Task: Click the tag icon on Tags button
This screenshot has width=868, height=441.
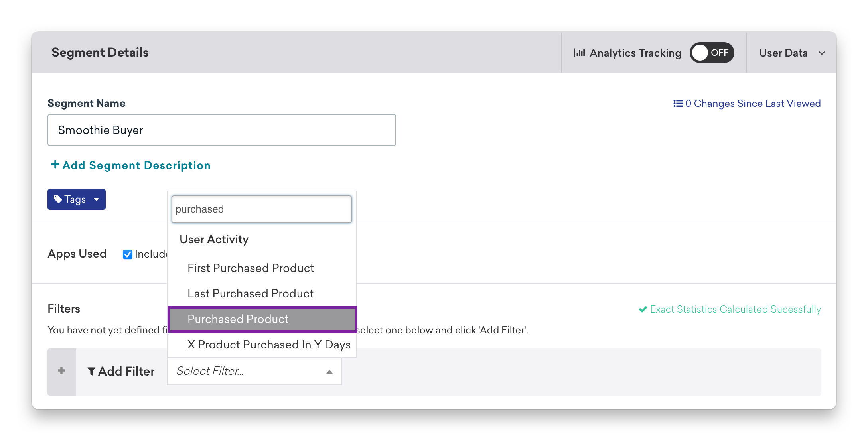Action: click(58, 199)
